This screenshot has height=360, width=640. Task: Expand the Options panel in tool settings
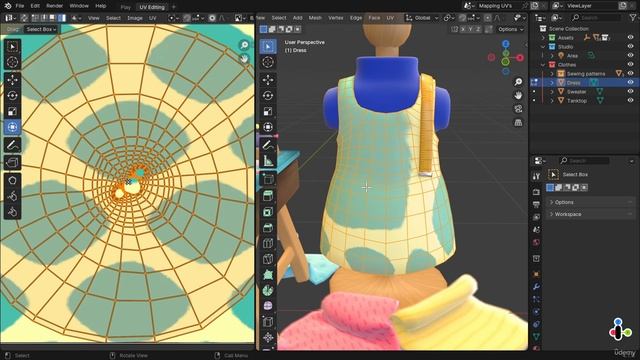tap(590, 202)
